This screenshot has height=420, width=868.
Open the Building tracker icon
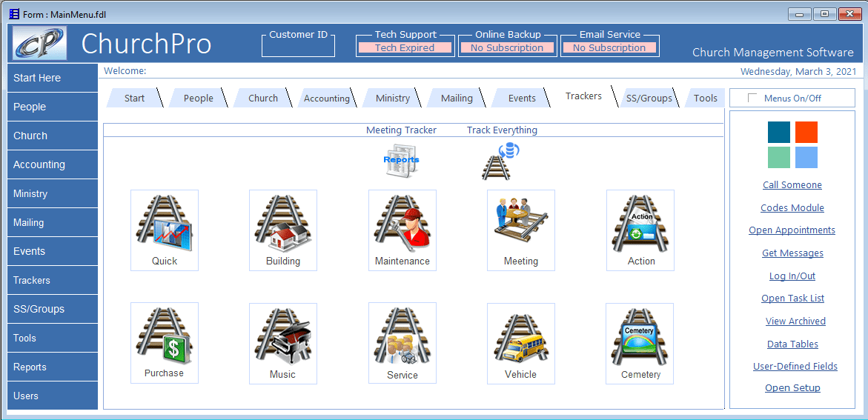[x=283, y=230]
